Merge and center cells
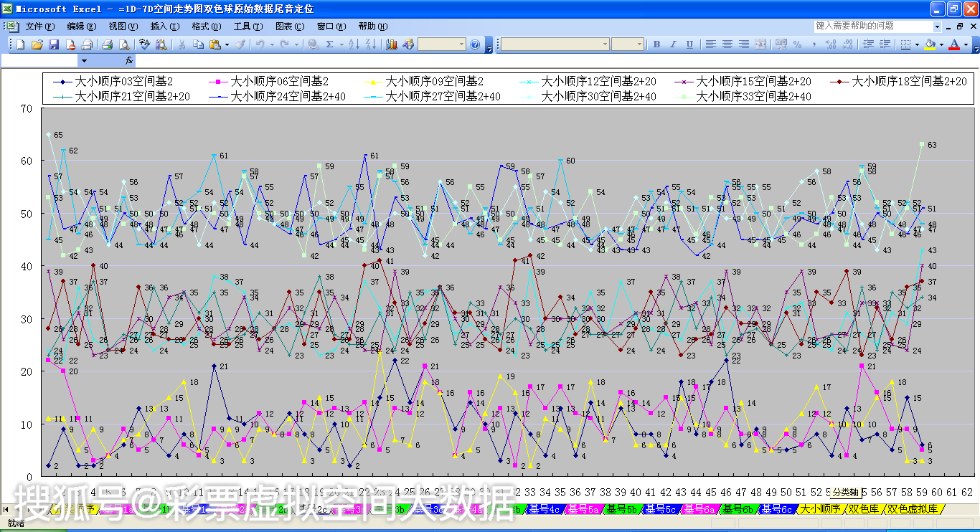This screenshot has height=532, width=980. click(760, 44)
